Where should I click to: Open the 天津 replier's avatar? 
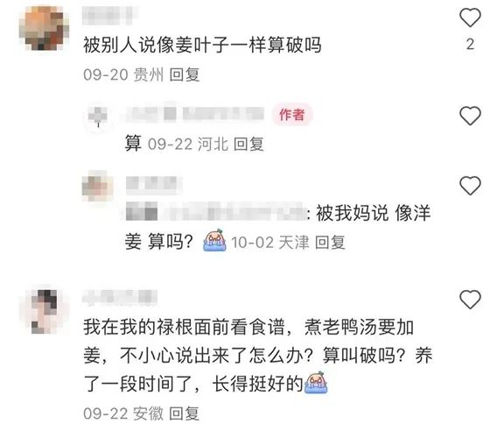click(x=98, y=186)
